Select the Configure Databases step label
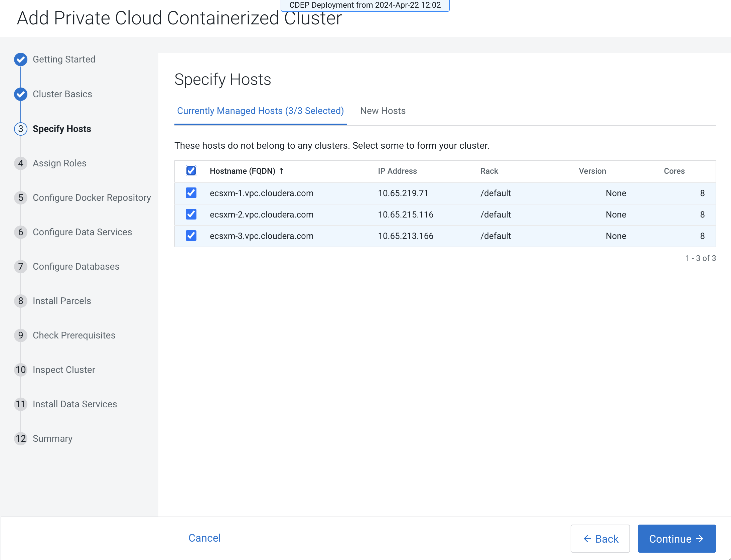Viewport: 731px width, 560px height. [x=76, y=267]
